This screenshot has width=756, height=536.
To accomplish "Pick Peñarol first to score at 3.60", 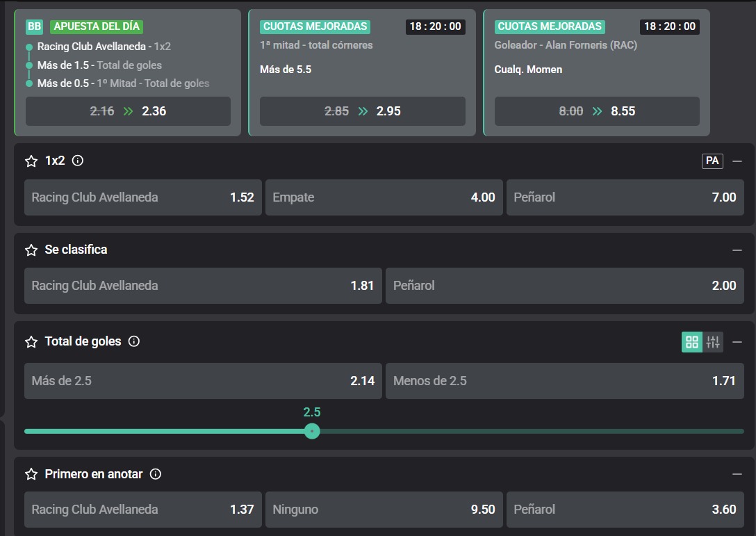I will [x=625, y=510].
